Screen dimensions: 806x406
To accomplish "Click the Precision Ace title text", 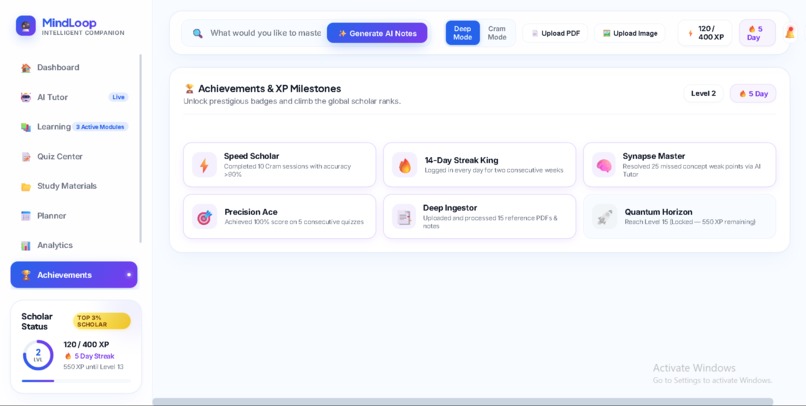I will tap(251, 212).
